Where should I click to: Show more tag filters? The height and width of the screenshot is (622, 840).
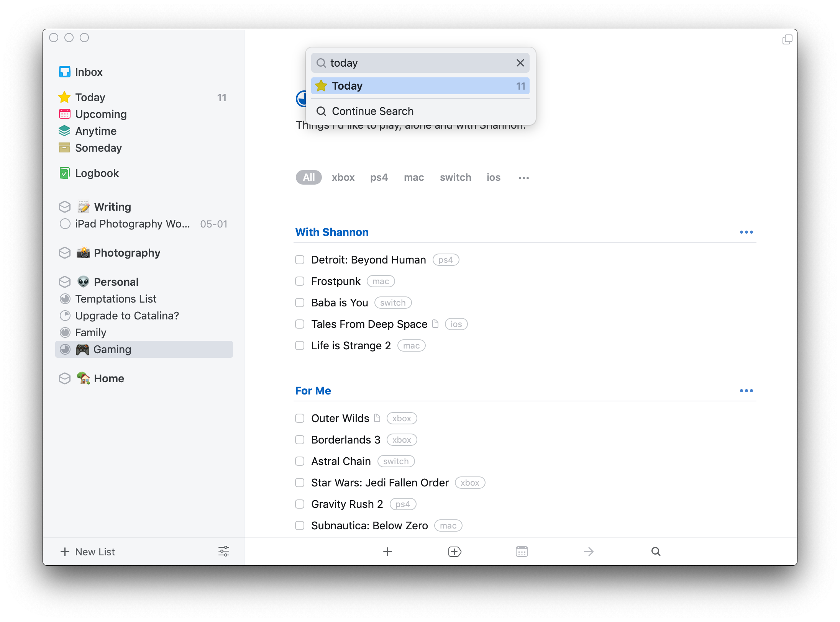coord(523,178)
